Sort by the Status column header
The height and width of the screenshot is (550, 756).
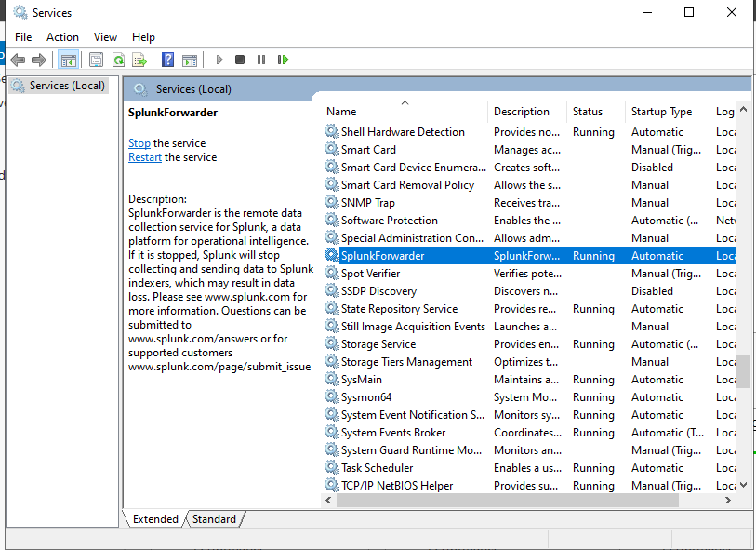click(596, 112)
